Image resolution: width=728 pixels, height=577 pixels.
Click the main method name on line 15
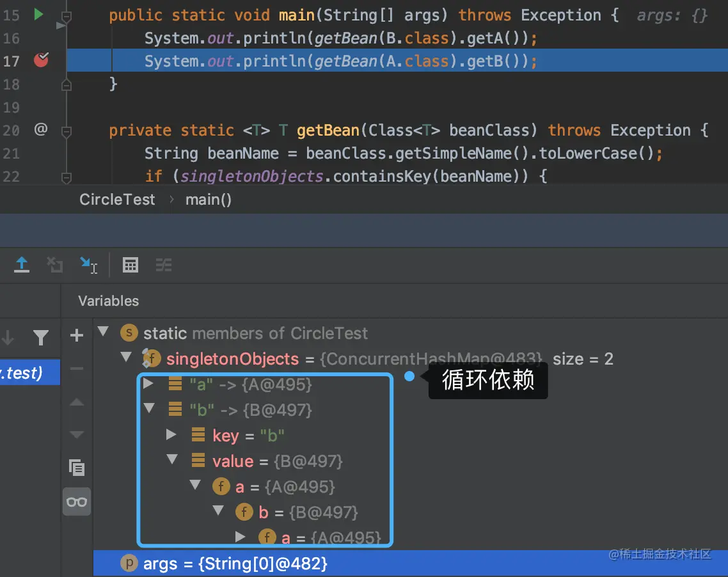coord(296,15)
